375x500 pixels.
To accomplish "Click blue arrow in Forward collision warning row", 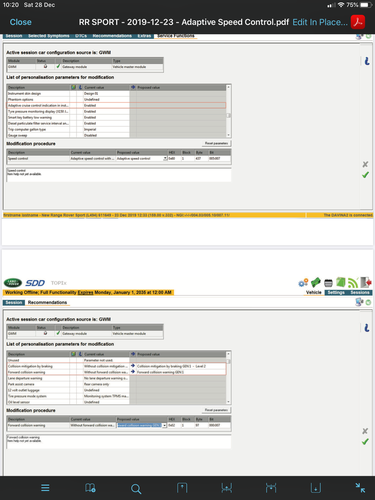I will (x=133, y=372).
